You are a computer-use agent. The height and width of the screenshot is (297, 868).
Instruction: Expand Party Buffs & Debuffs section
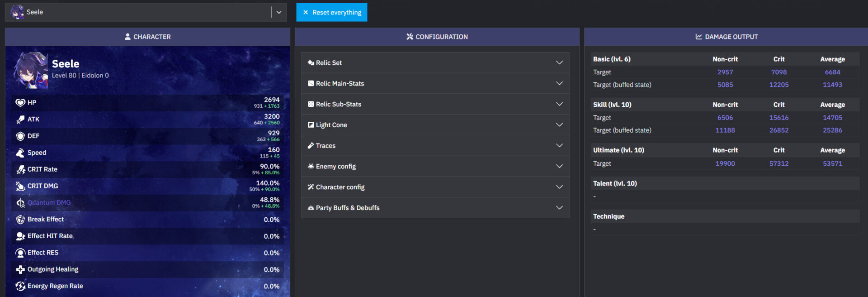coord(435,208)
